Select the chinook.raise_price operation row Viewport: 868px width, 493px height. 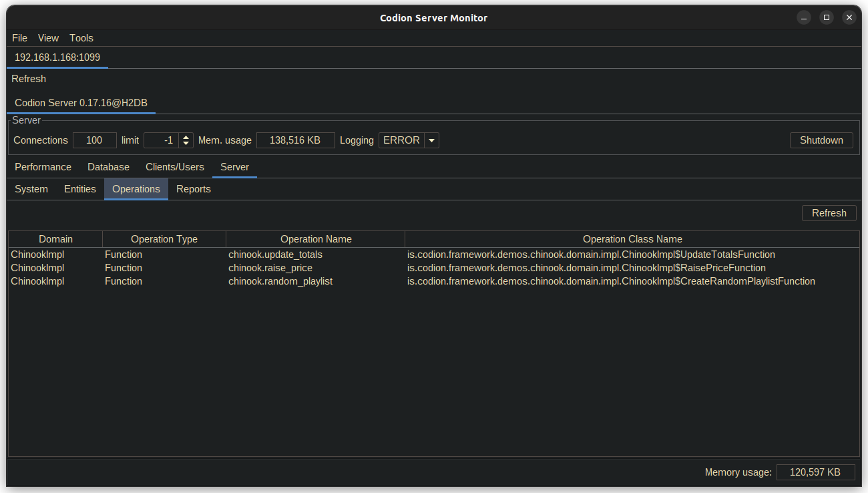coord(270,268)
